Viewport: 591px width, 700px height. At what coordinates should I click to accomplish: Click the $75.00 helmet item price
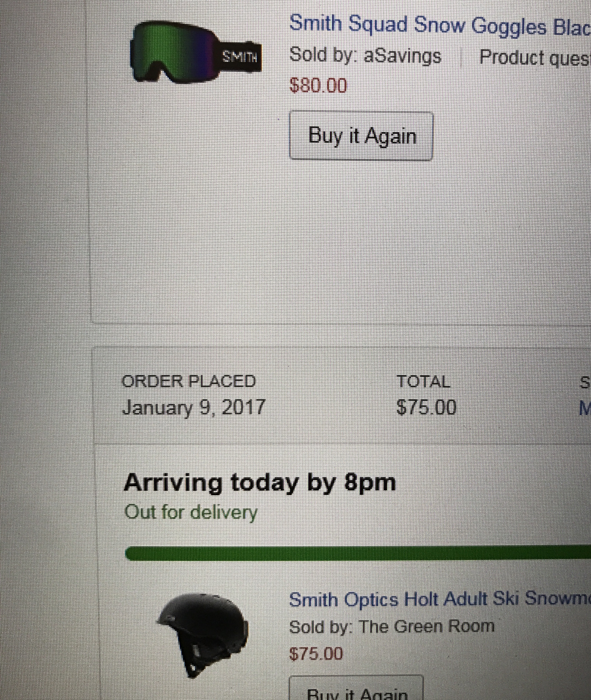[x=316, y=653]
